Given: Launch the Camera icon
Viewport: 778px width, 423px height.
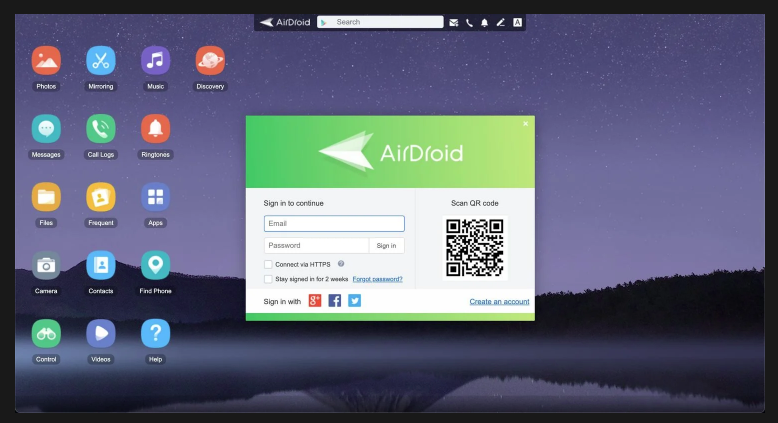Looking at the screenshot, I should point(46,265).
